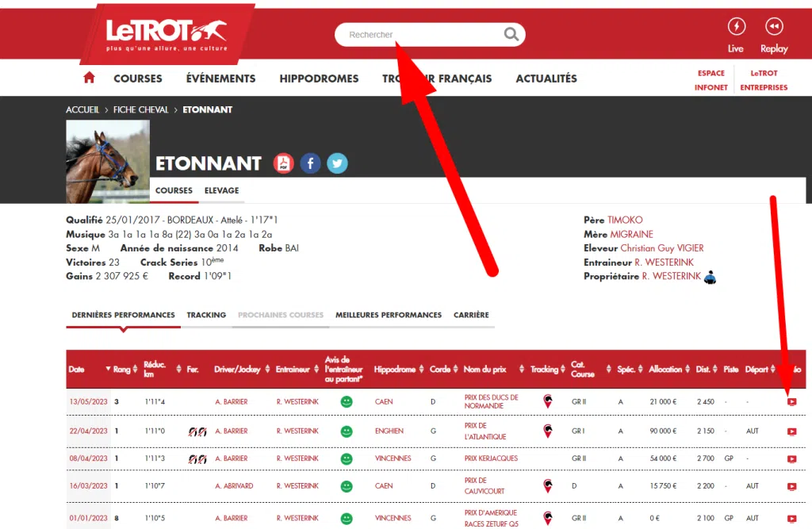This screenshot has height=529, width=812.
Task: Open the Live streaming icon
Action: click(736, 26)
